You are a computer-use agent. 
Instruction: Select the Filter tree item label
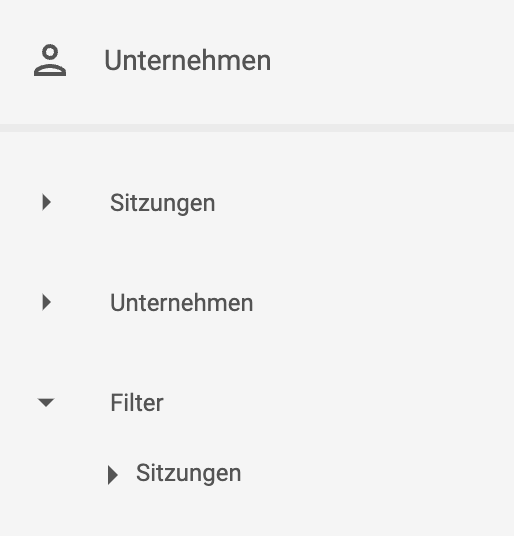coord(137,403)
